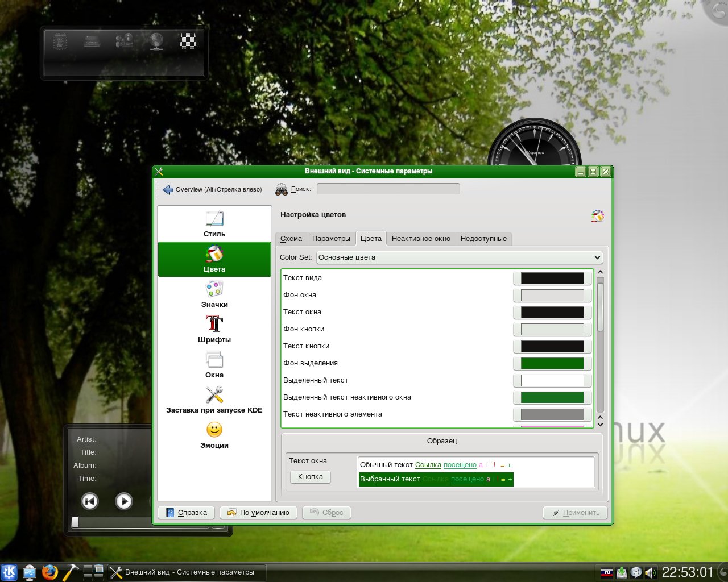Open the volume control in tray

click(651, 572)
